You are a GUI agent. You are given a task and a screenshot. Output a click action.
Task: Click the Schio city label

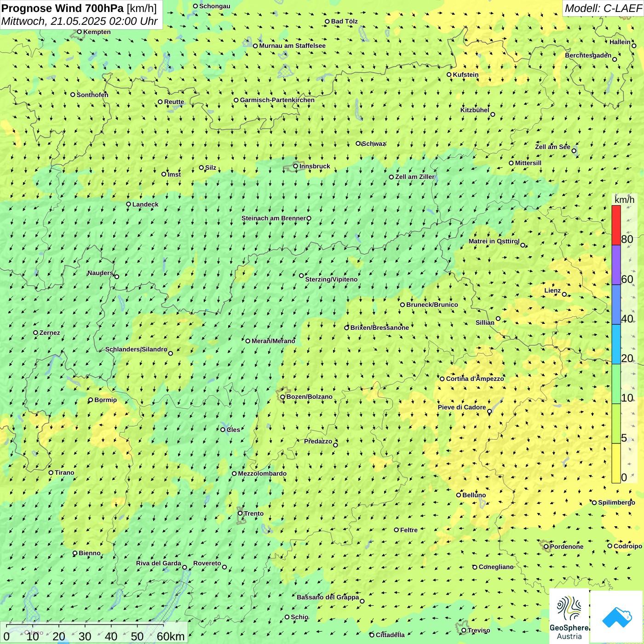point(299,617)
